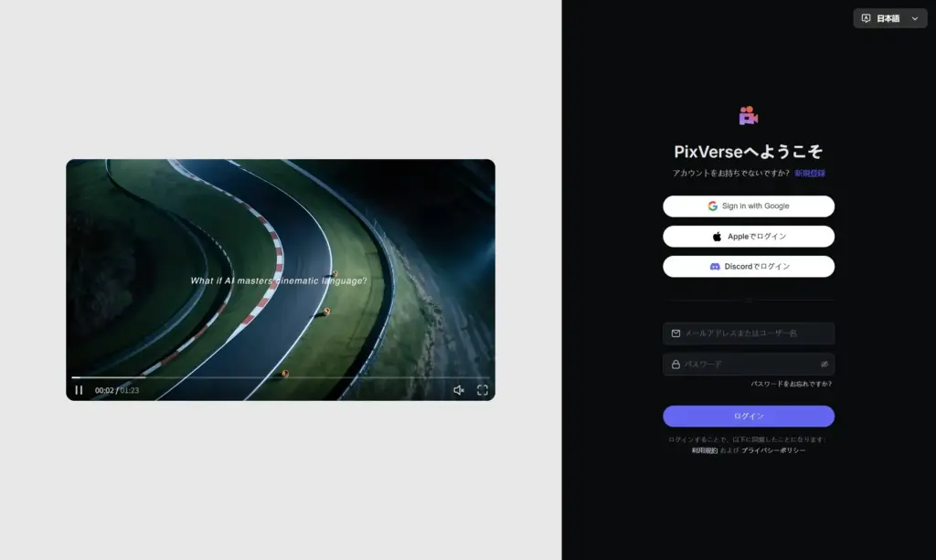Screen dimensions: 936x560
Task: Toggle password visibility eye icon
Action: click(824, 364)
